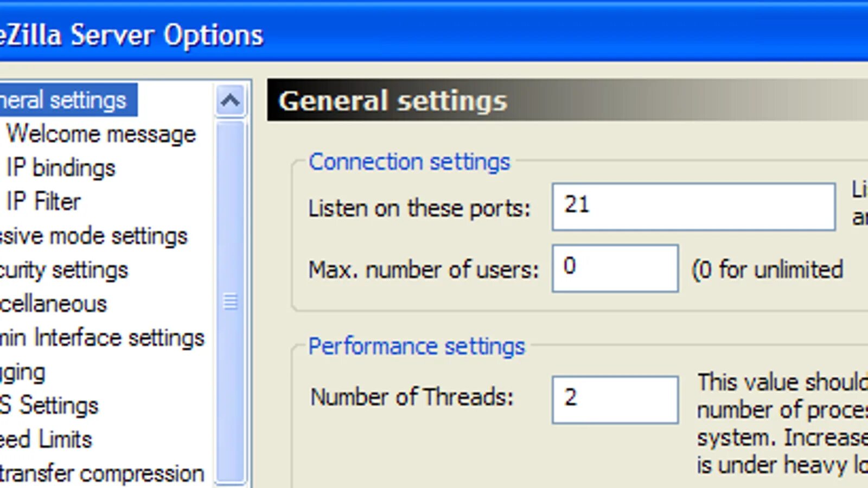This screenshot has height=488, width=868.
Task: Click the grip lines on the scrollbar thumb
Action: tap(231, 301)
